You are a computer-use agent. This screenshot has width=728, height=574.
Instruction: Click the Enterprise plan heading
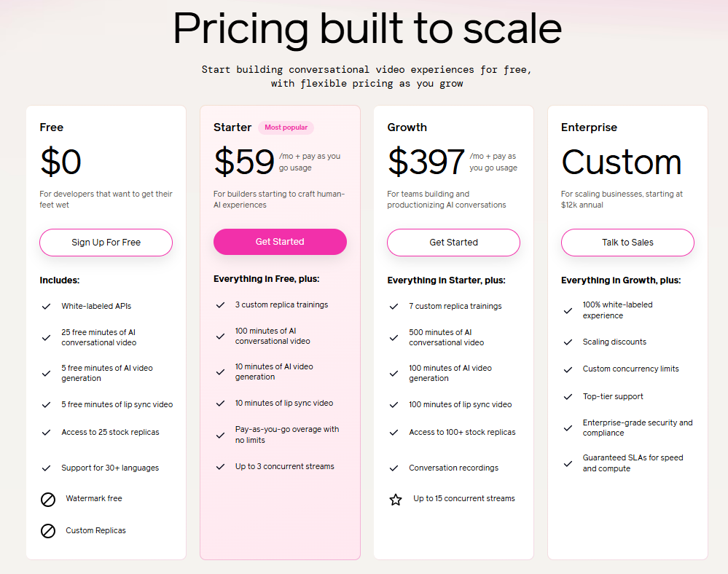(590, 127)
